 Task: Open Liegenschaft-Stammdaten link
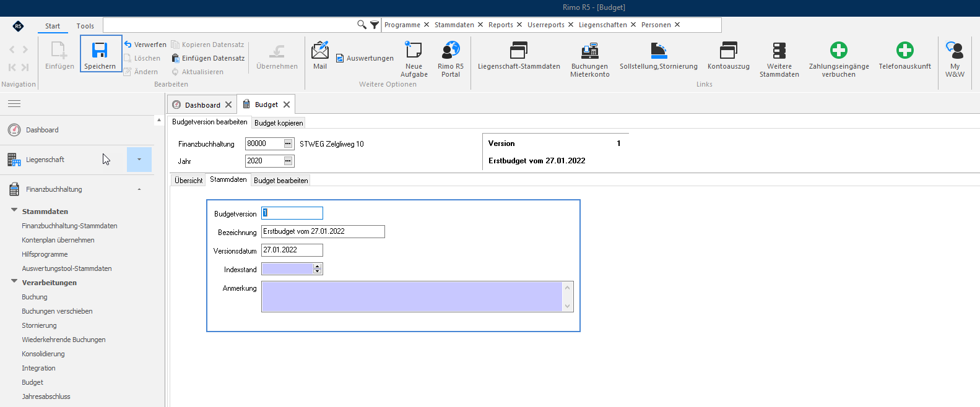pos(519,56)
